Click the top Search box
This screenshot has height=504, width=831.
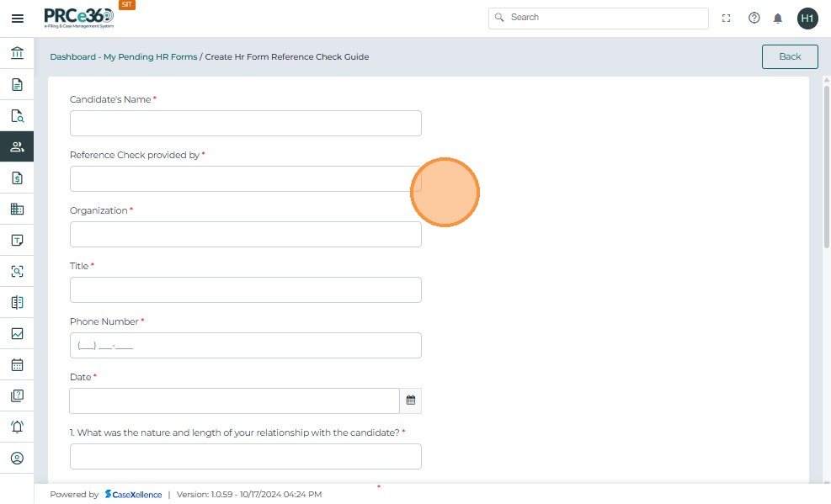(x=598, y=18)
